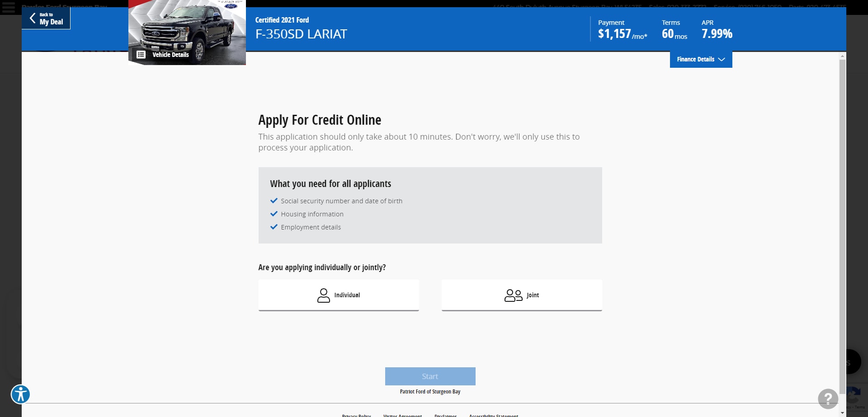Image resolution: width=868 pixels, height=417 pixels.
Task: View the F-350SD truck thumbnail
Action: [x=187, y=32]
